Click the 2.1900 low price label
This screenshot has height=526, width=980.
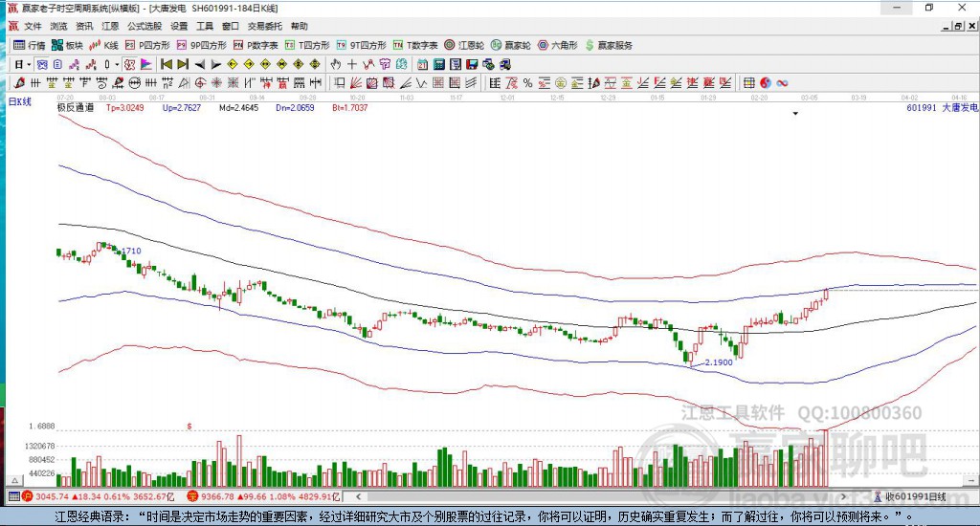[719, 362]
